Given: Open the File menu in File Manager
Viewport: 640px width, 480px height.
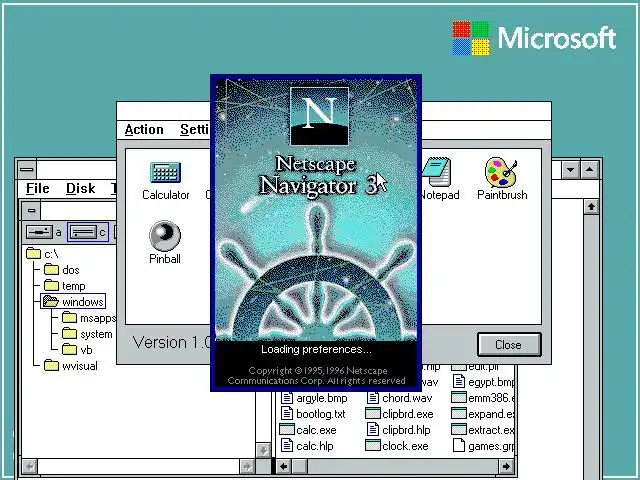Looking at the screenshot, I should [38, 189].
